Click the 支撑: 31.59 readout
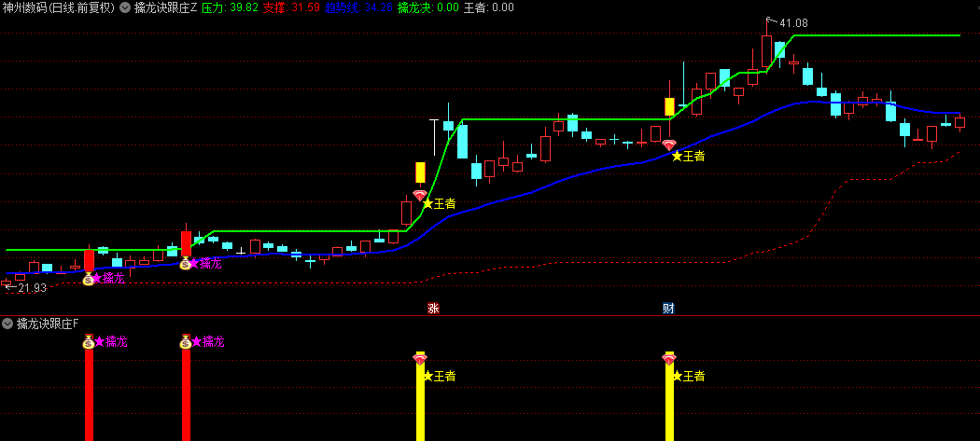The width and height of the screenshot is (980, 441). coord(290,7)
